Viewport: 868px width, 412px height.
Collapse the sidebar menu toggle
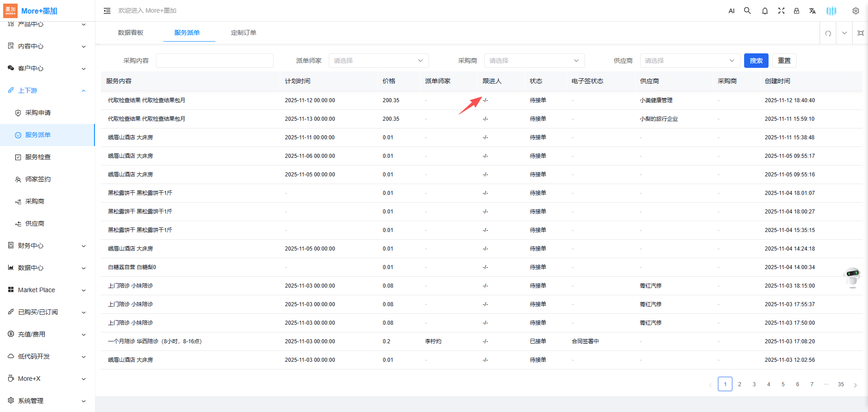(x=107, y=11)
